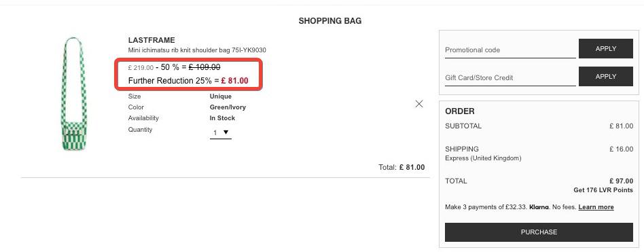Proceed with the PURCHASE button
This screenshot has height=252, width=644.
point(539,232)
